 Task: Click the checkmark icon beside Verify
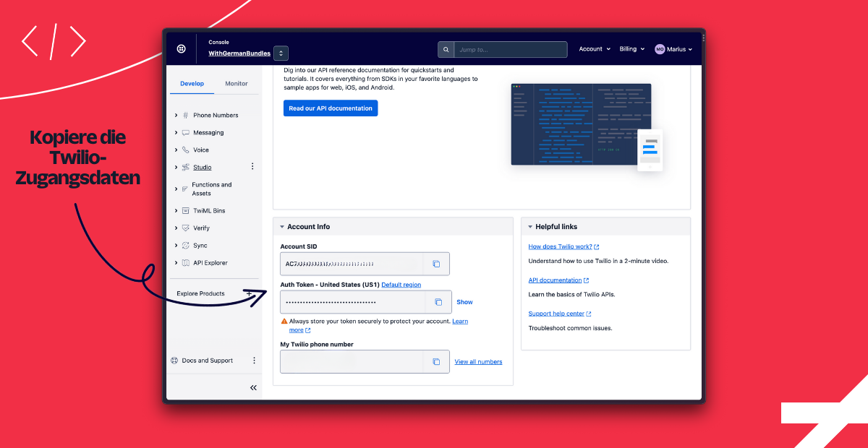coord(186,228)
